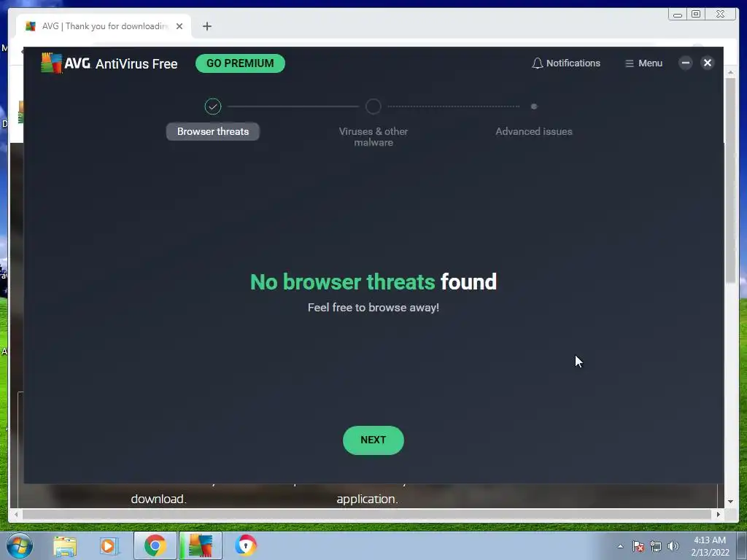Click the empty circle step indicator
The image size is (747, 560).
point(373,106)
